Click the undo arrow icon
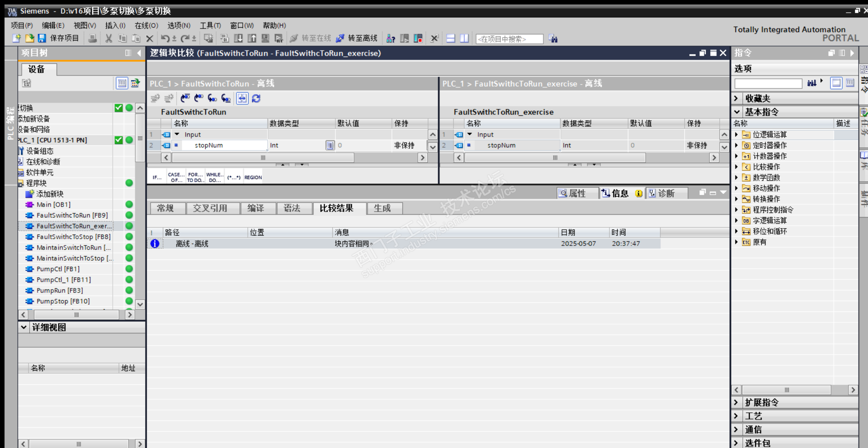Image resolution: width=868 pixels, height=448 pixels. pos(165,38)
